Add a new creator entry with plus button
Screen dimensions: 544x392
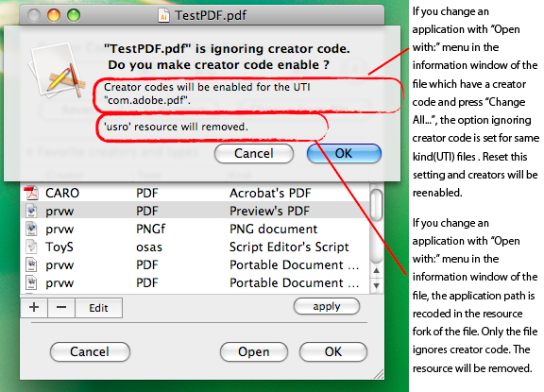[x=34, y=307]
